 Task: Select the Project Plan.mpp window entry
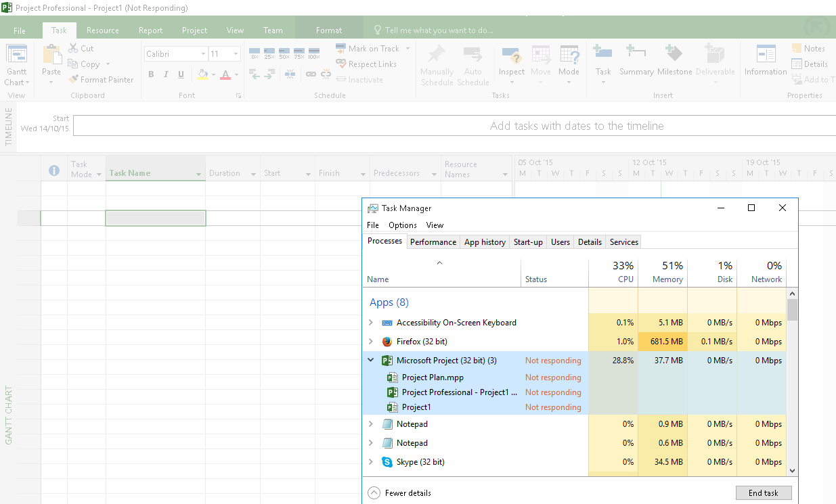tap(433, 377)
